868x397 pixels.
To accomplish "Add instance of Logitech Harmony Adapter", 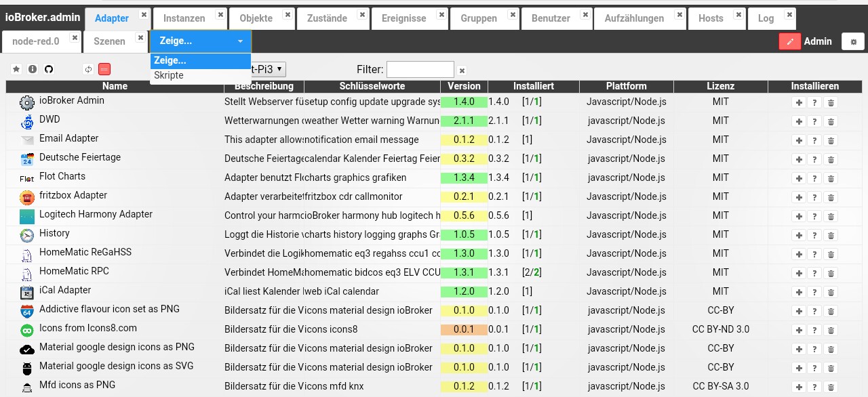I will (799, 216).
